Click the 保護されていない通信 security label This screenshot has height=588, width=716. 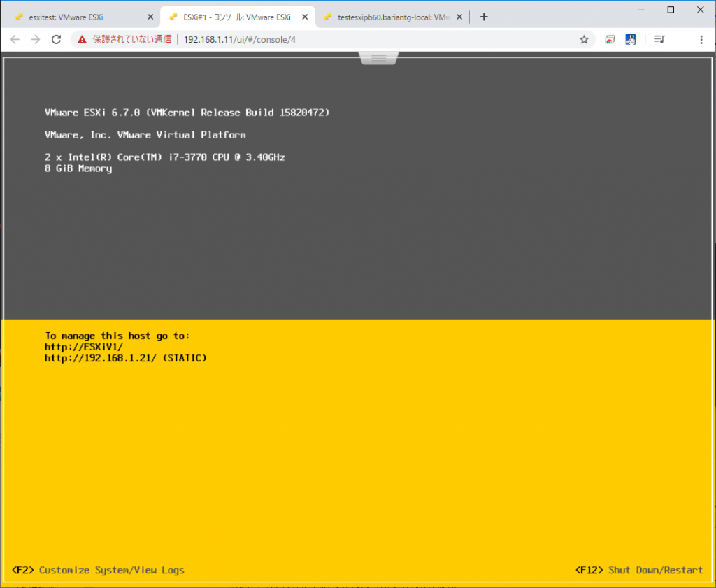pos(132,40)
